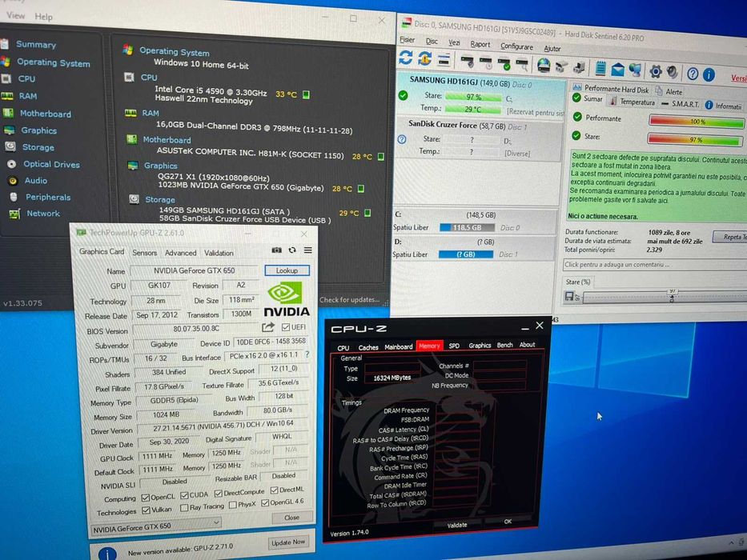The width and height of the screenshot is (747, 560).
Task: Click the Check for updates link in Speccy
Action: pyautogui.click(x=349, y=300)
